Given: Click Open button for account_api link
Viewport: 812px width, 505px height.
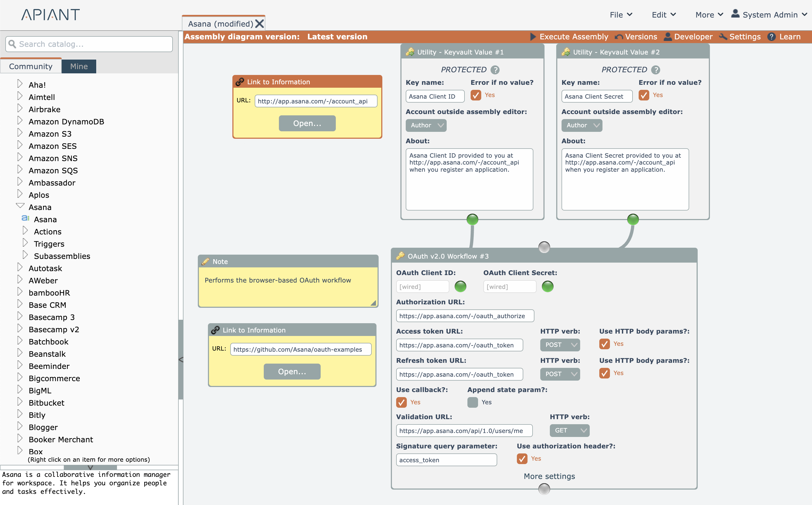Looking at the screenshot, I should (307, 123).
